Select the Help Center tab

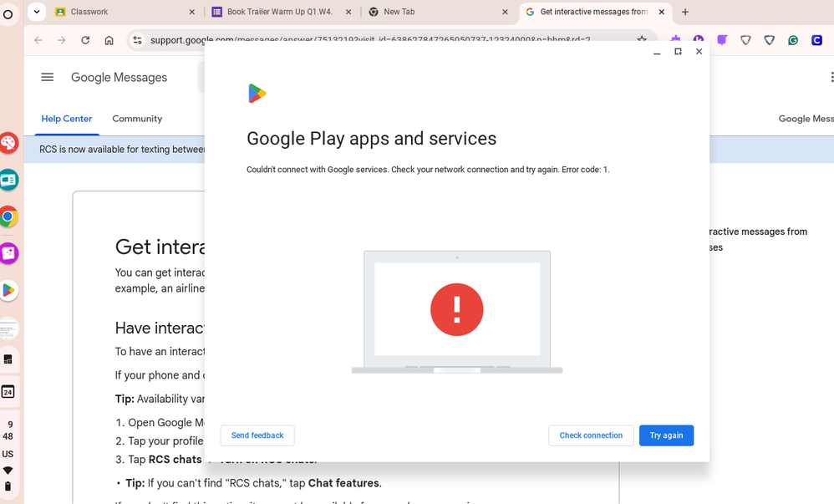[x=67, y=119]
